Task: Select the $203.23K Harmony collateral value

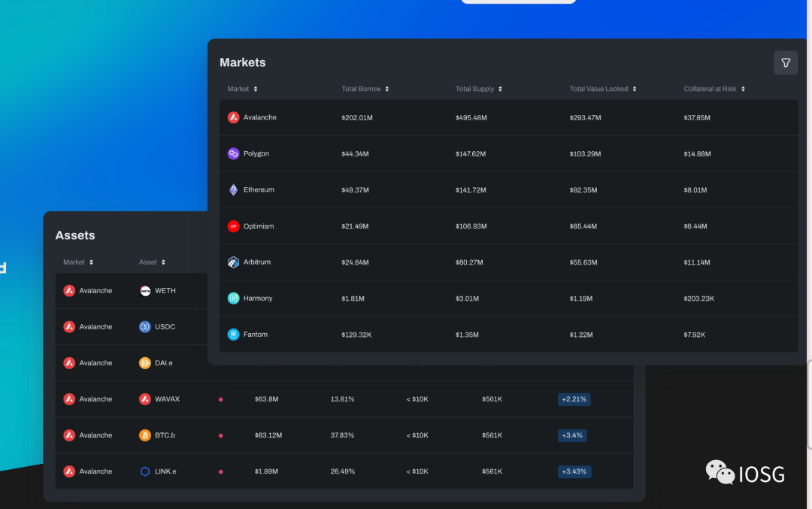Action: pyautogui.click(x=699, y=298)
